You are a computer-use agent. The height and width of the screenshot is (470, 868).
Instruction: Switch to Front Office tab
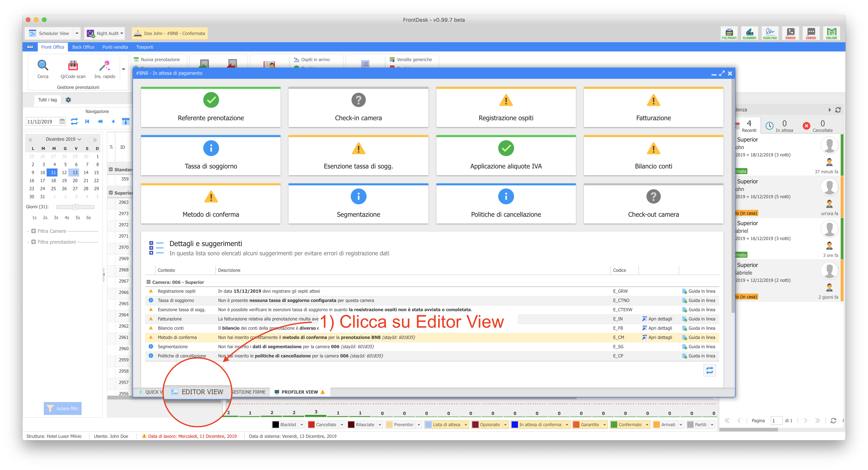coord(53,47)
